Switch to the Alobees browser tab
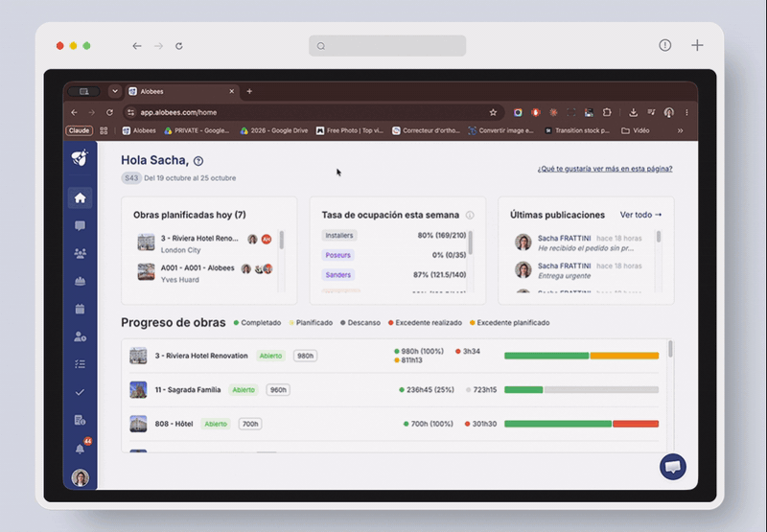 point(180,91)
